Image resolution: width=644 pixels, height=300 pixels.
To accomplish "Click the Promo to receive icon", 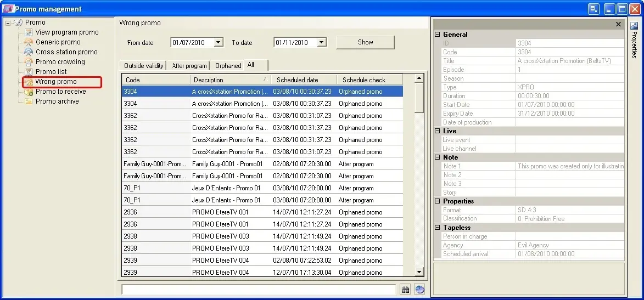I will pos(29,92).
